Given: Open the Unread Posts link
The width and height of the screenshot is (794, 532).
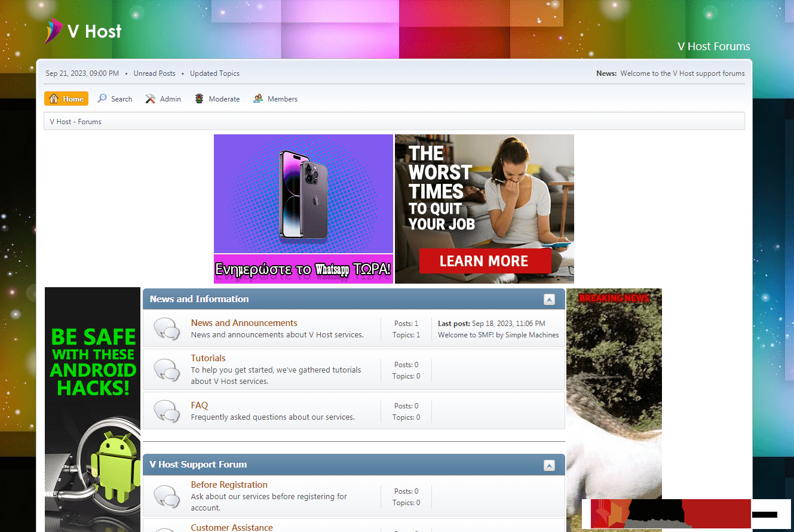Looking at the screenshot, I should (x=154, y=73).
